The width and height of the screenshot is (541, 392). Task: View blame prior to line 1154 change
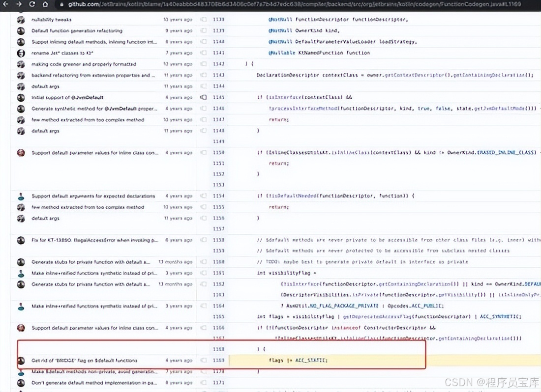pyautogui.click(x=204, y=196)
